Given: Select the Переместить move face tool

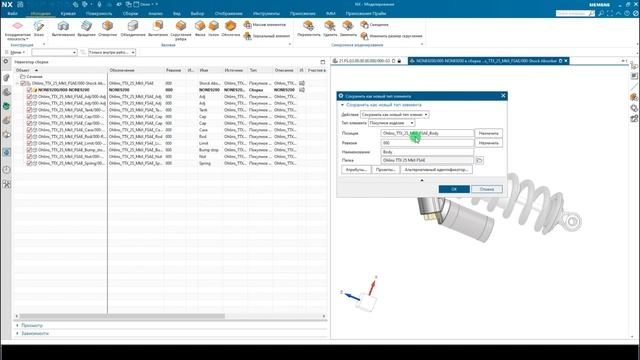Looking at the screenshot, I should (309, 29).
